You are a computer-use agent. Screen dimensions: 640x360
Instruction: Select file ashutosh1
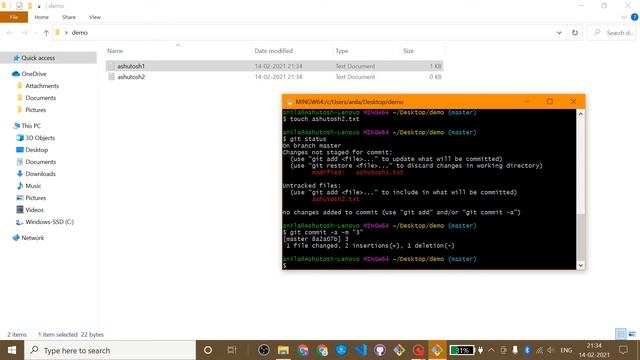(x=274, y=66)
